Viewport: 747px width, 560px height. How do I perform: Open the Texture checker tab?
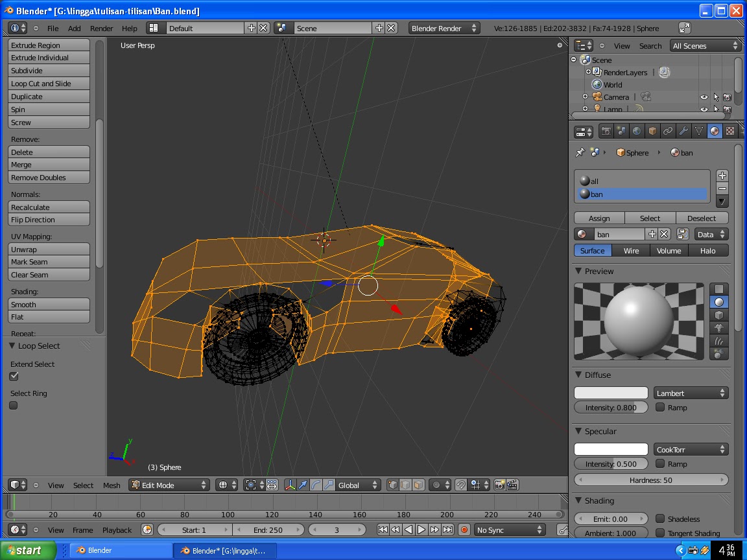(x=730, y=132)
